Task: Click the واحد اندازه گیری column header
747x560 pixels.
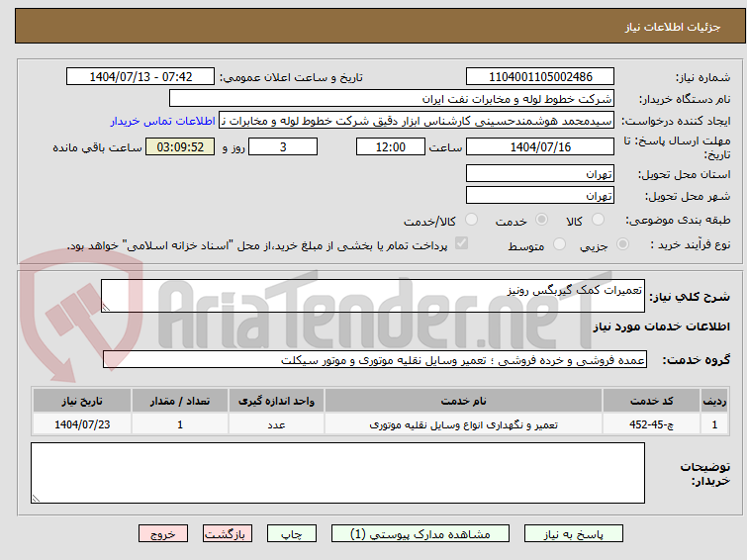Action: [276, 401]
